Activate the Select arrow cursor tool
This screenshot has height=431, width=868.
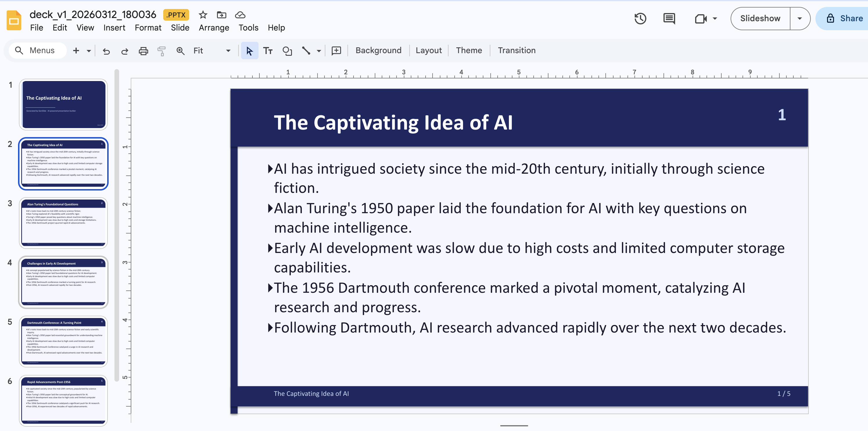249,51
